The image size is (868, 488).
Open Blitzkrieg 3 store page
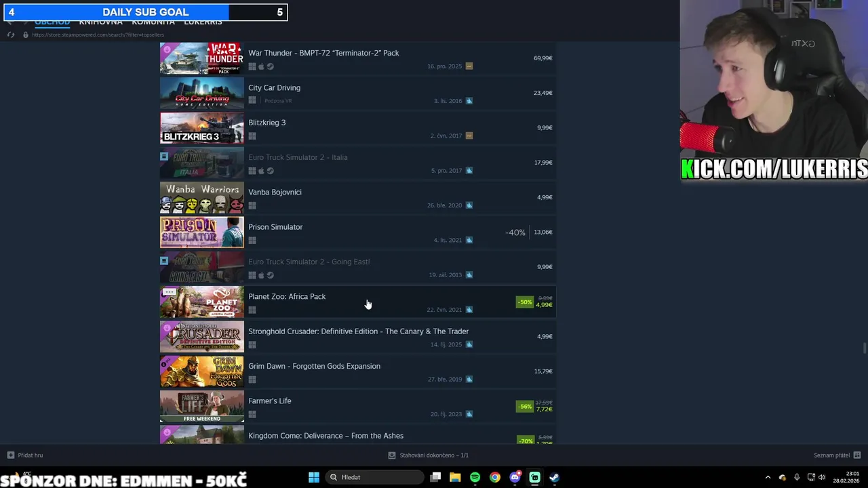[x=267, y=123]
